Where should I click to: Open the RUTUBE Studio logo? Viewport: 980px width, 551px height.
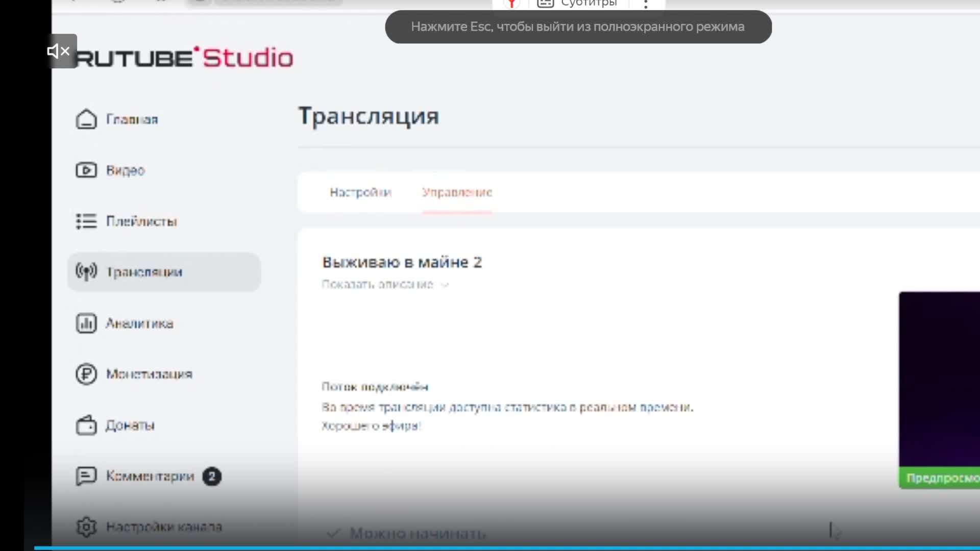185,58
